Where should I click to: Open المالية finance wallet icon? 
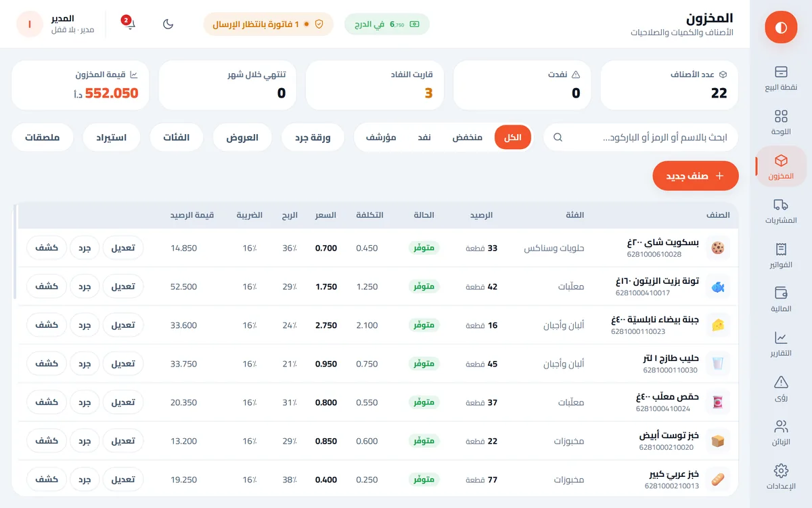(781, 293)
